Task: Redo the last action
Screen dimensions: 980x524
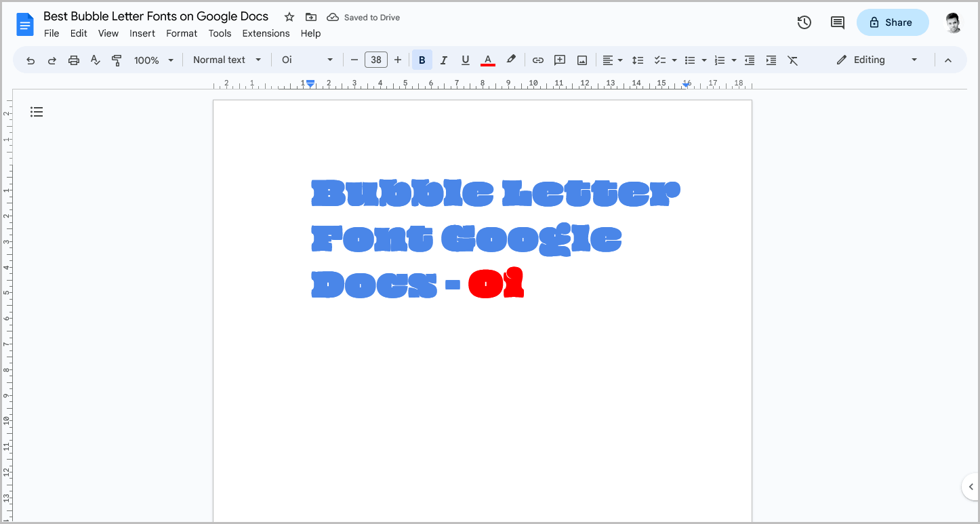Action: (x=52, y=60)
